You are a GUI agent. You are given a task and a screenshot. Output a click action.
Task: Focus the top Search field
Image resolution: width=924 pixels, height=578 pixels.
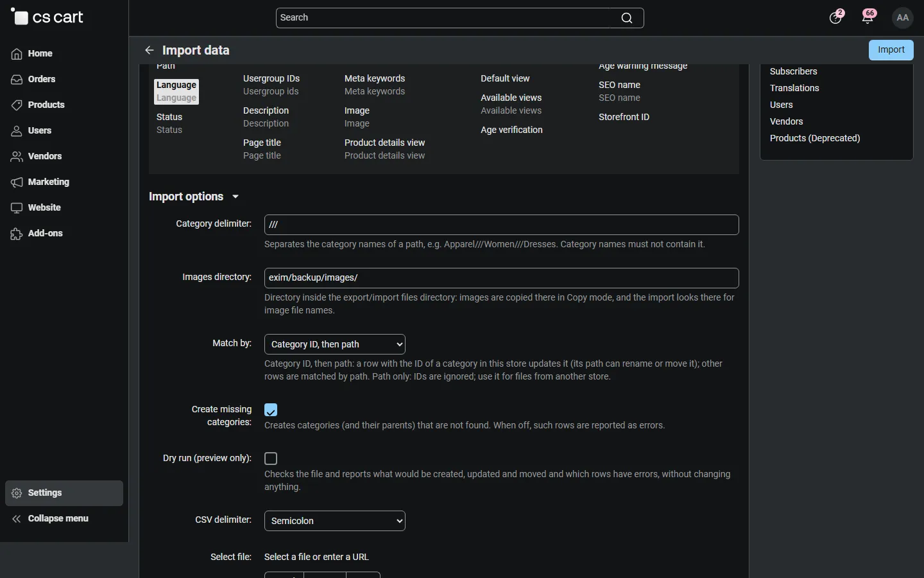[459, 18]
